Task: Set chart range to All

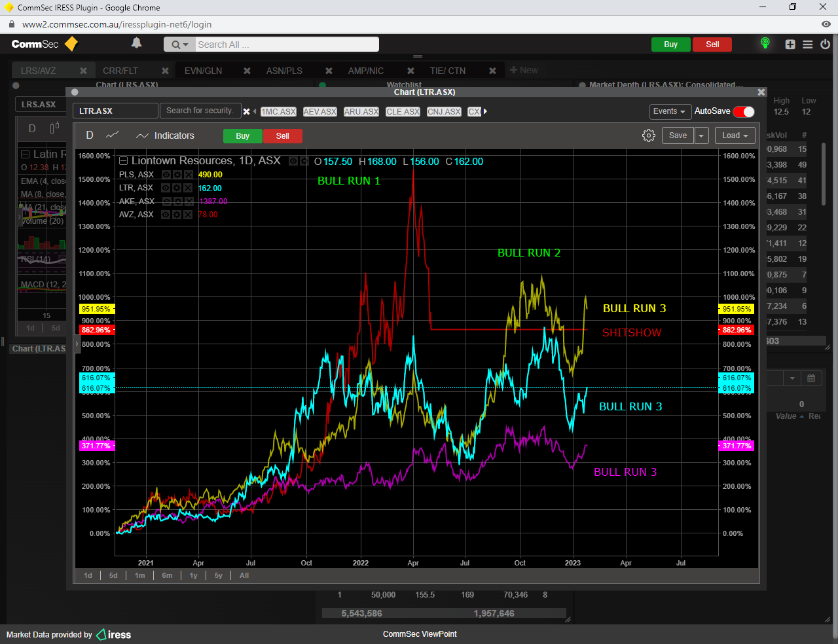Action: pos(244,575)
